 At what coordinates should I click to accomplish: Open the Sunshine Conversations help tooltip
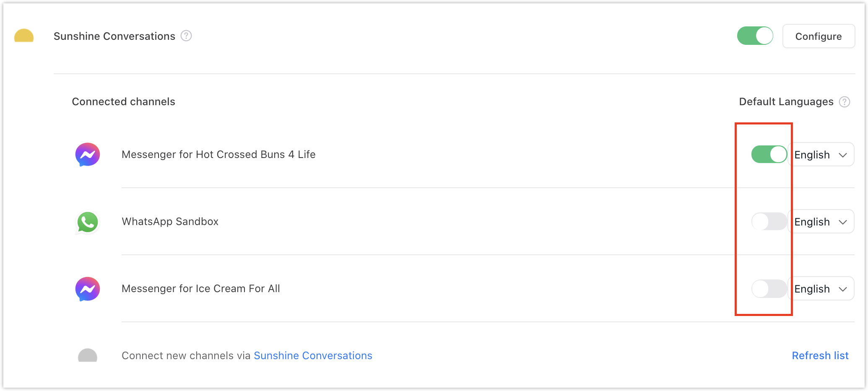[x=186, y=36]
